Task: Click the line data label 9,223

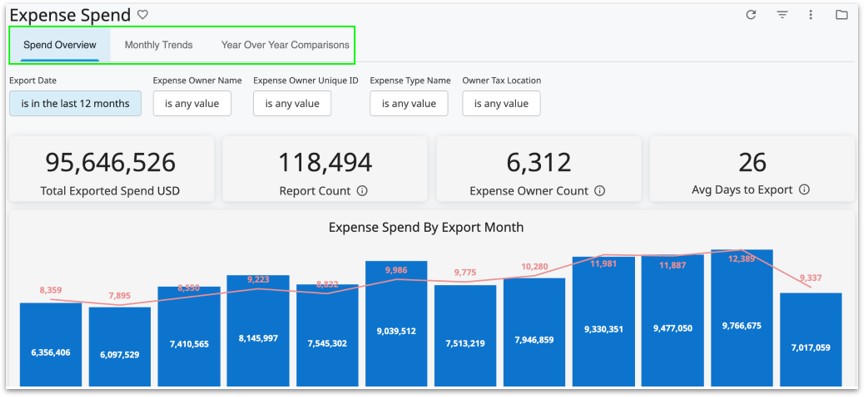Action: tap(258, 280)
